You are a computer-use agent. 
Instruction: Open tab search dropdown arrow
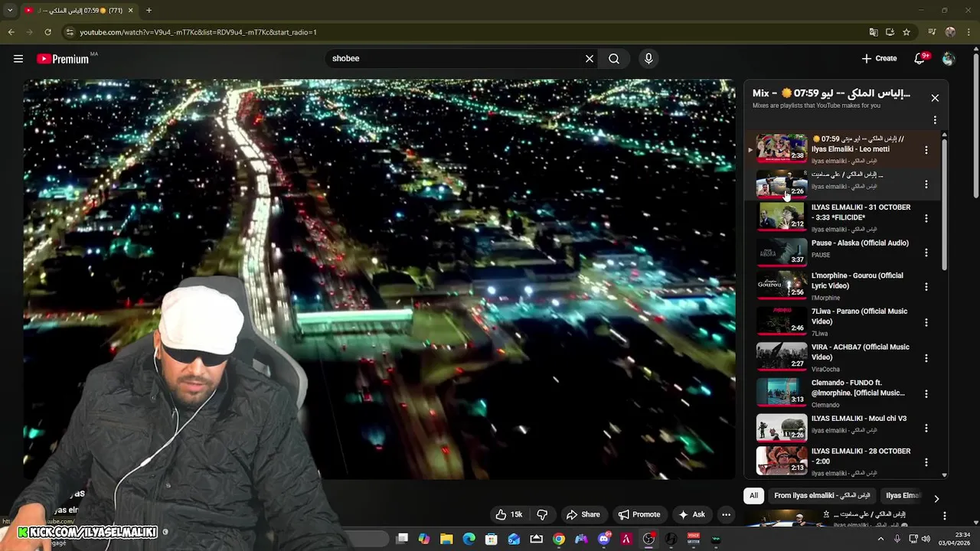pos(9,11)
